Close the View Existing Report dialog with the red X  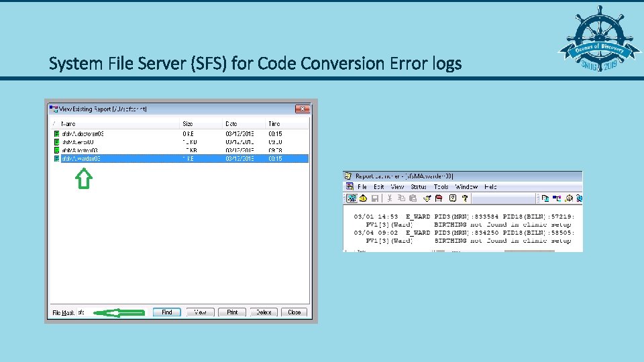[303, 109]
